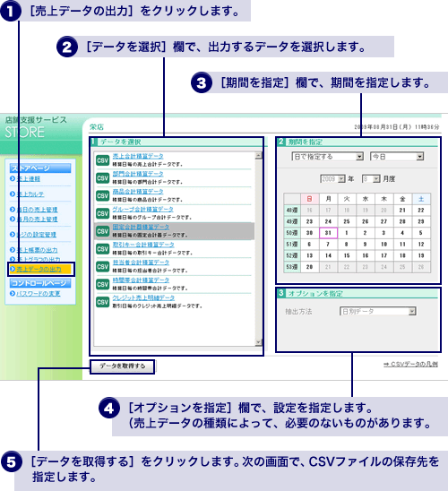Image resolution: width=448 pixels, height=491 pixels.
Task: Click the CSV icon for 部門合計精算データ
Action: [102, 178]
